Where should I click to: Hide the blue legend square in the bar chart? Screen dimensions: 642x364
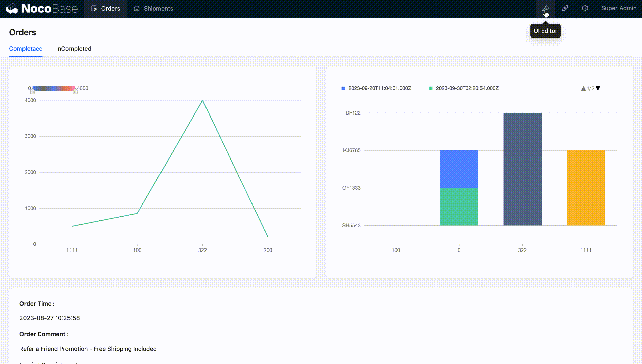(x=343, y=88)
